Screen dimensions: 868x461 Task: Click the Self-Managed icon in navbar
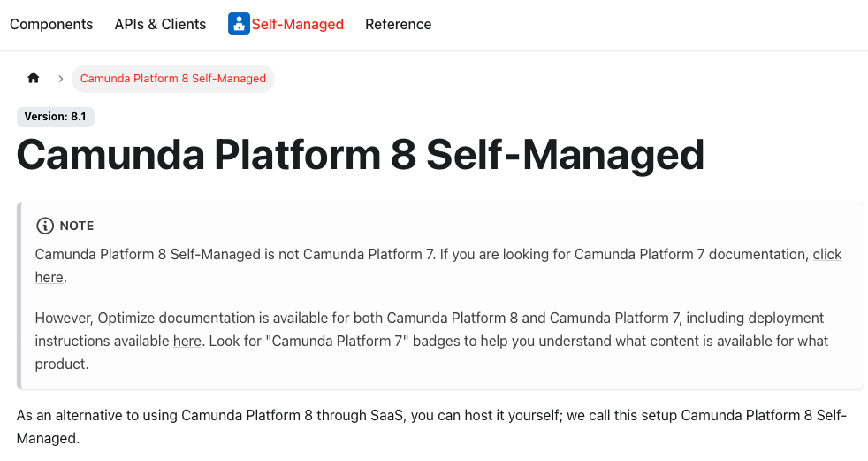pyautogui.click(x=239, y=24)
